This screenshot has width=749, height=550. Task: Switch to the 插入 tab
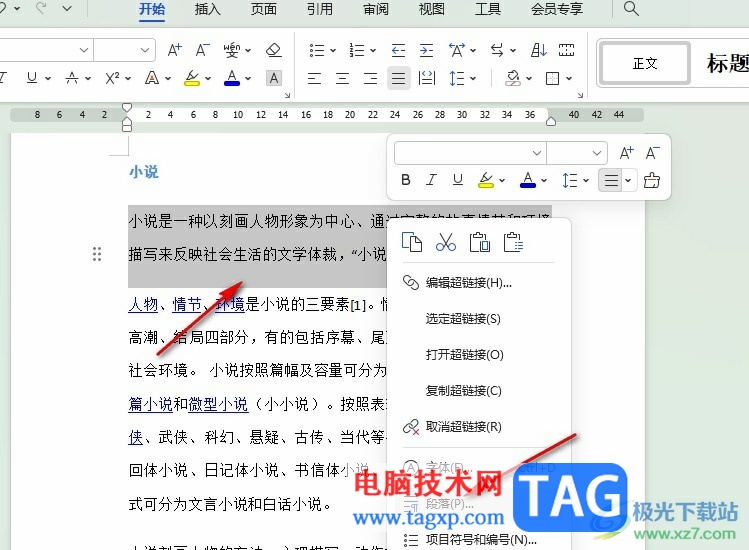click(207, 9)
